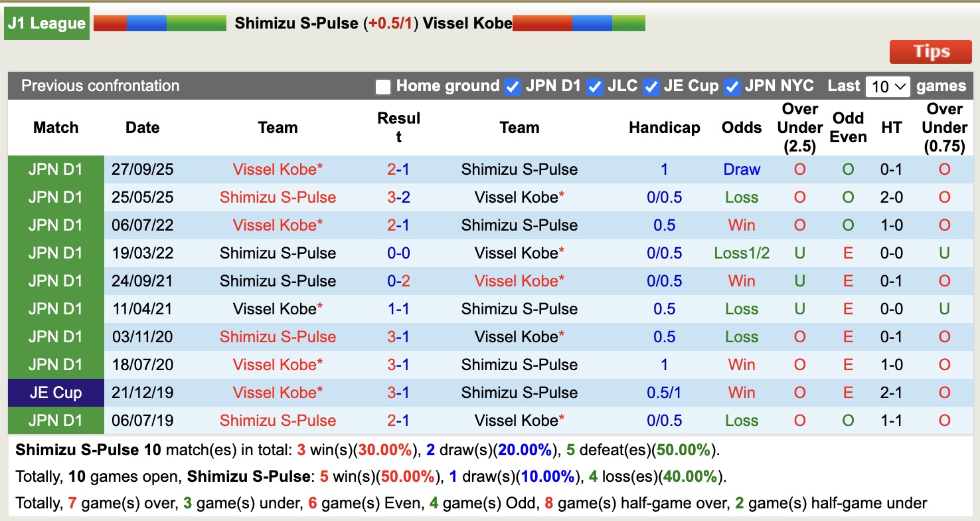Screen dimensions: 980x521
Task: Click the Win odds link on the 06/07/22 row
Action: [x=742, y=225]
